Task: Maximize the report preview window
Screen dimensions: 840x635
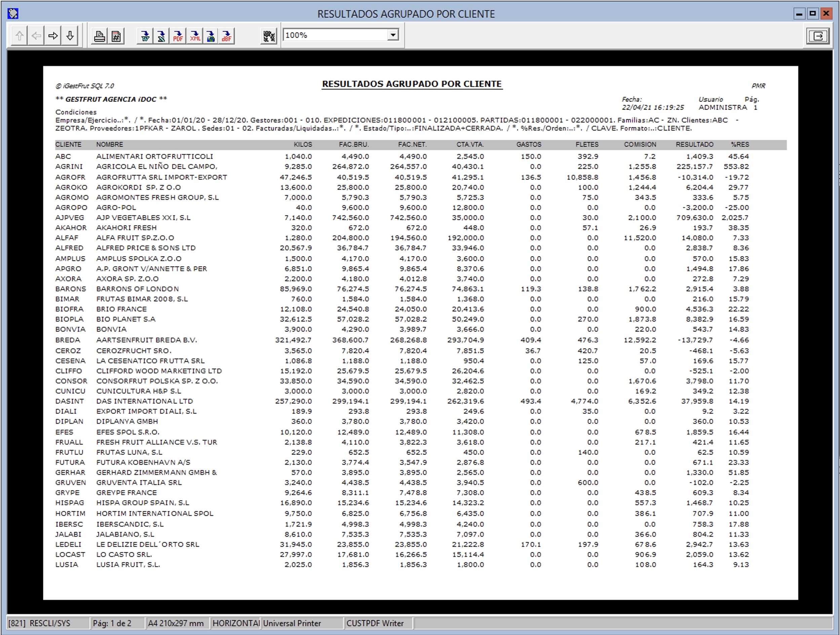Action: pos(813,14)
